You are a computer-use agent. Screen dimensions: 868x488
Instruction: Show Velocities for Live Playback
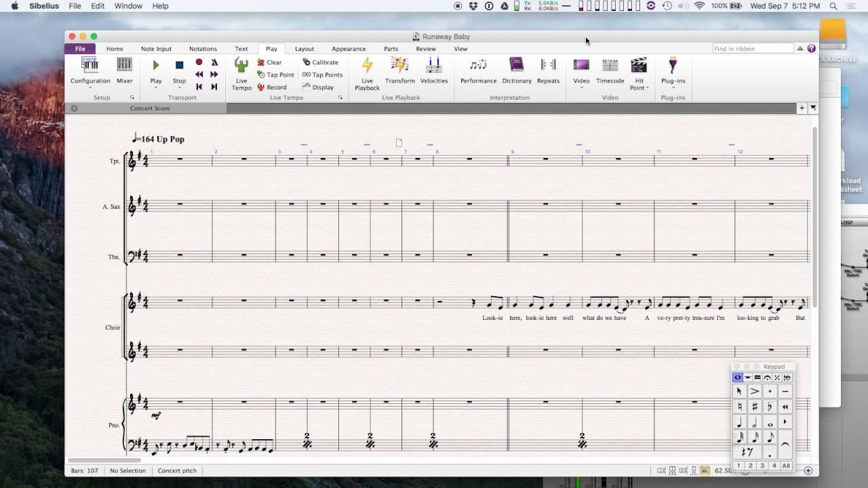tap(434, 70)
